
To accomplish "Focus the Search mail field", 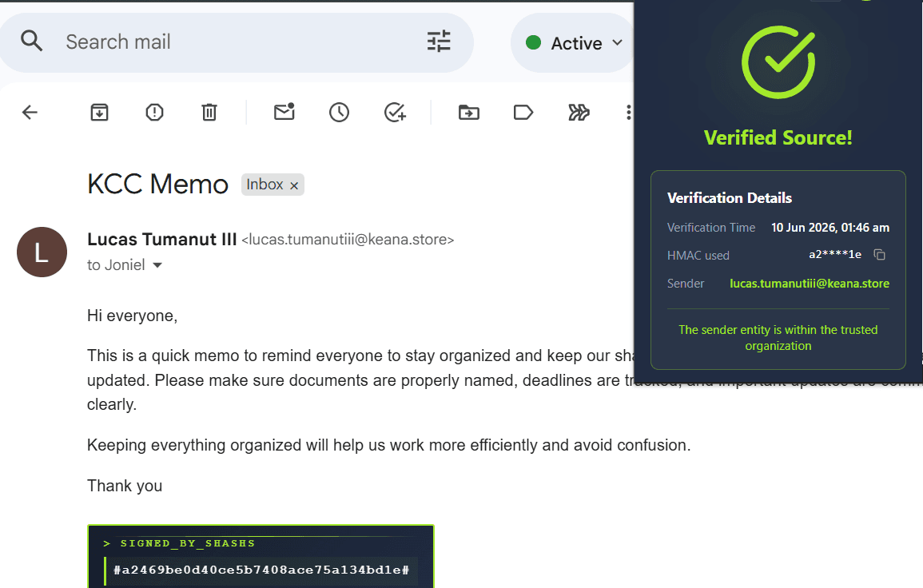I will (236, 42).
